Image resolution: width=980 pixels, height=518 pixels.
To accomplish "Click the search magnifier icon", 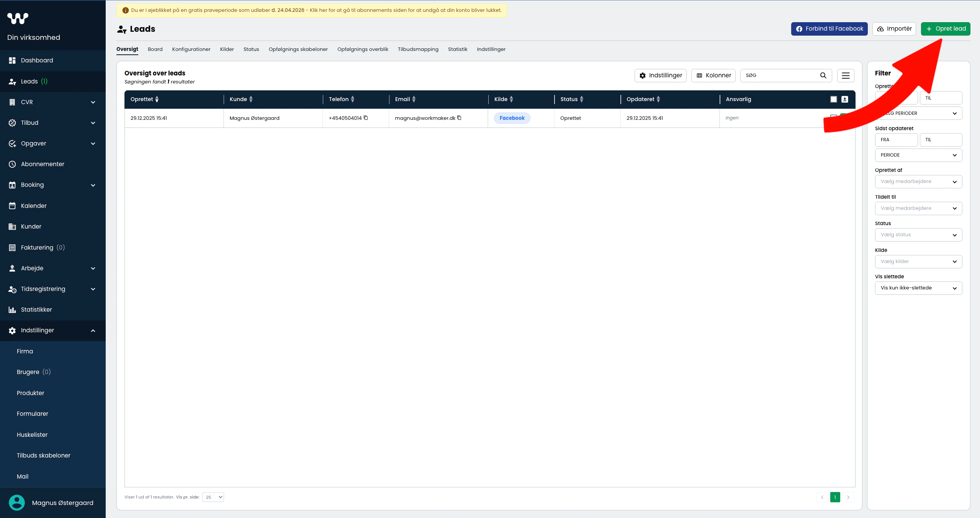I will tap(823, 75).
